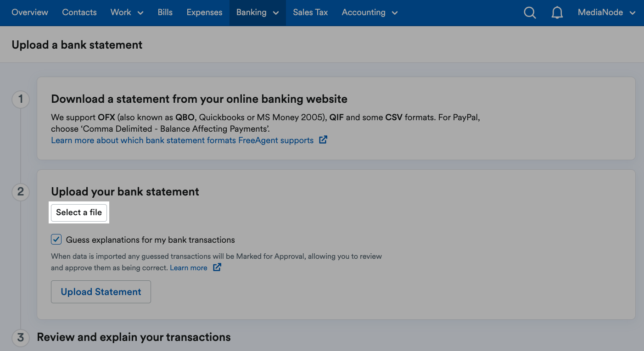Select the step 2 circle indicator
This screenshot has height=351, width=644.
pyautogui.click(x=20, y=192)
